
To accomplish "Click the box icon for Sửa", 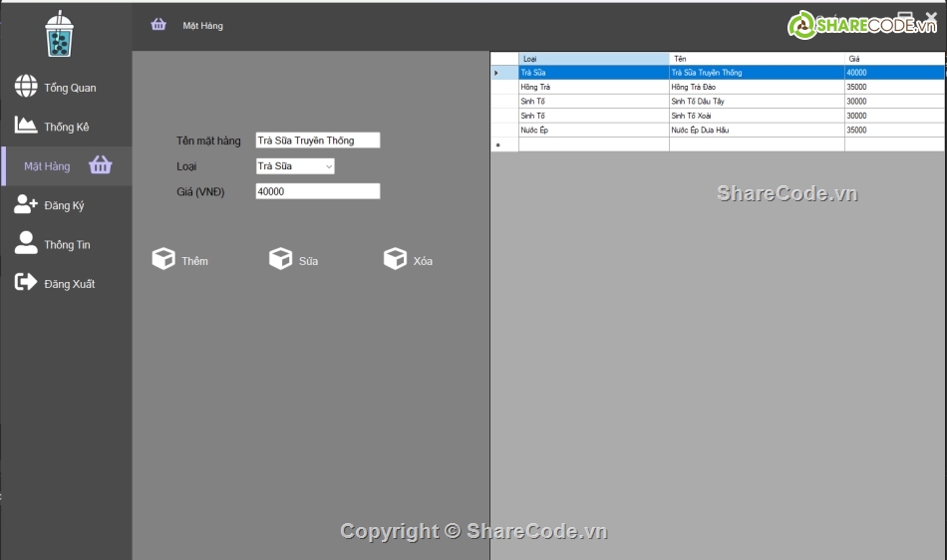I will click(x=280, y=259).
